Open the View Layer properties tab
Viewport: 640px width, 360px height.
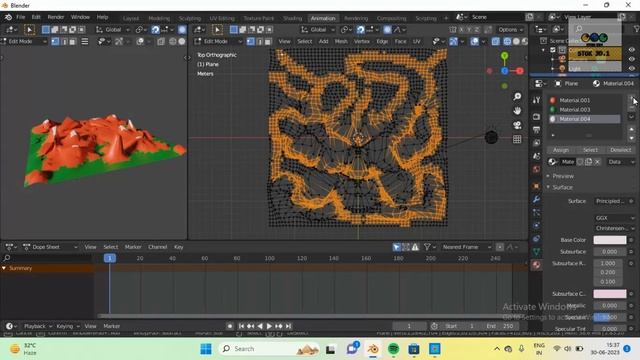(536, 143)
